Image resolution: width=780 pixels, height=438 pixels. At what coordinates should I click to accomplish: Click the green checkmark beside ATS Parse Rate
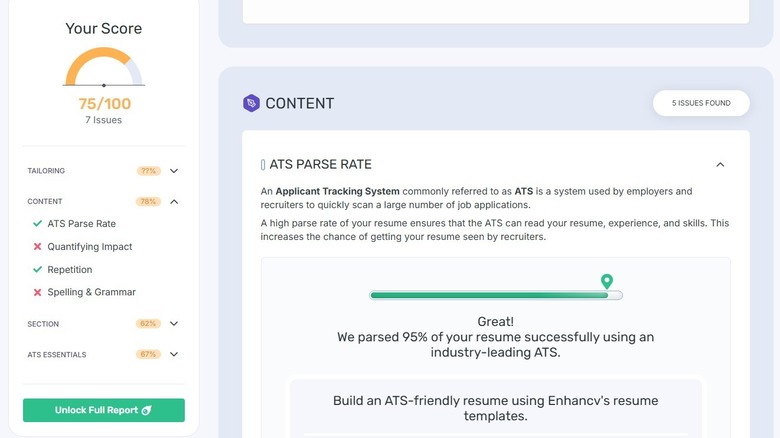[x=37, y=224]
